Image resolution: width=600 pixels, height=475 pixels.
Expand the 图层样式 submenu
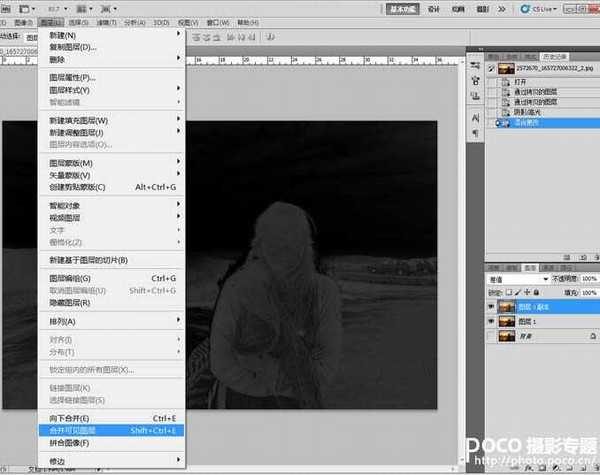pyautogui.click(x=178, y=89)
